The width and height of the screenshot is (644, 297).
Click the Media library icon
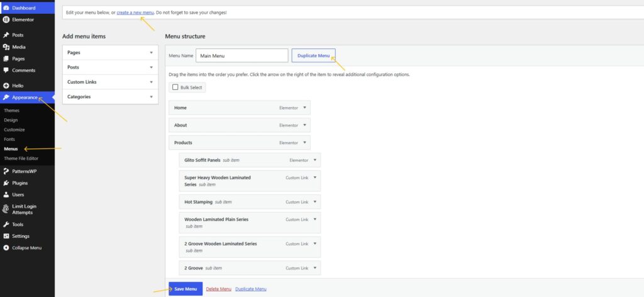(x=6, y=47)
